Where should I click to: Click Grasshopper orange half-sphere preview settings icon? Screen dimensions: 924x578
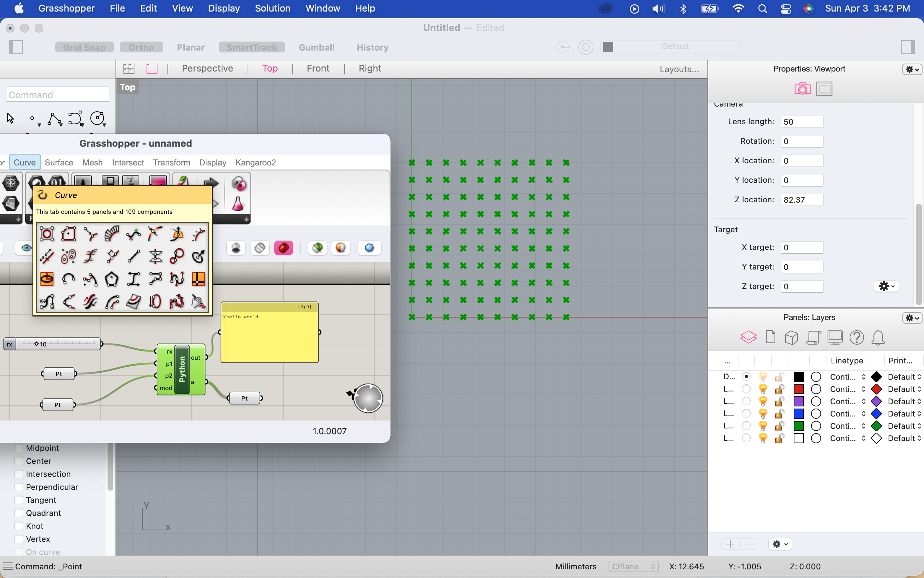pos(341,248)
